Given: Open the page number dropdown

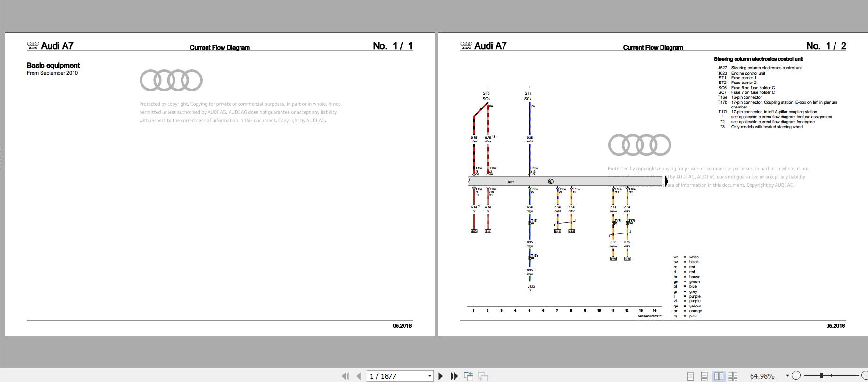Looking at the screenshot, I should tap(430, 376).
